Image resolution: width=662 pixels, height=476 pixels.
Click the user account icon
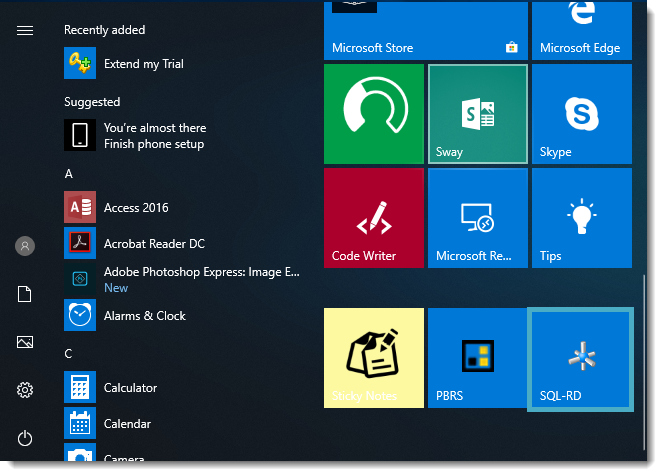click(x=25, y=246)
